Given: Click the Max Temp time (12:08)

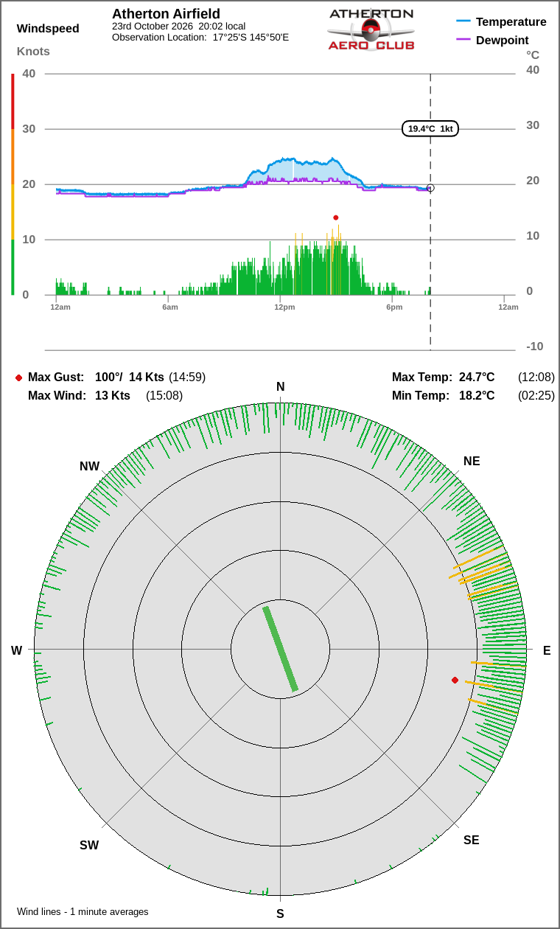Looking at the screenshot, I should (x=536, y=377).
